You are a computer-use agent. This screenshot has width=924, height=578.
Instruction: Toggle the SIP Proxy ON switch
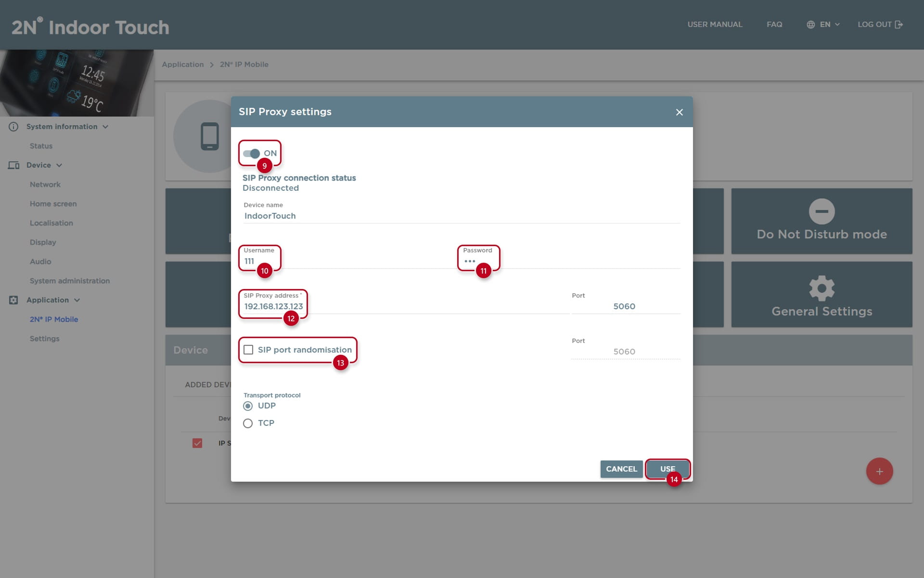[x=251, y=153]
